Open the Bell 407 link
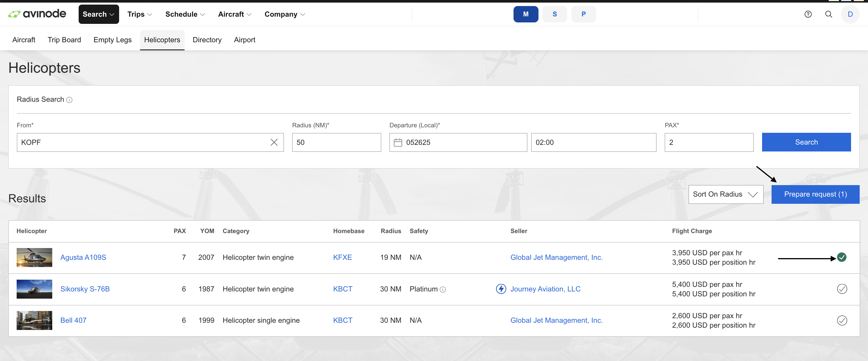This screenshot has width=868, height=361. coord(73,320)
